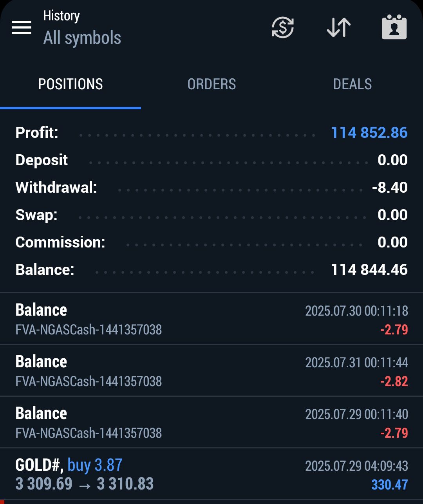Tap the All symbols filter label

(82, 38)
